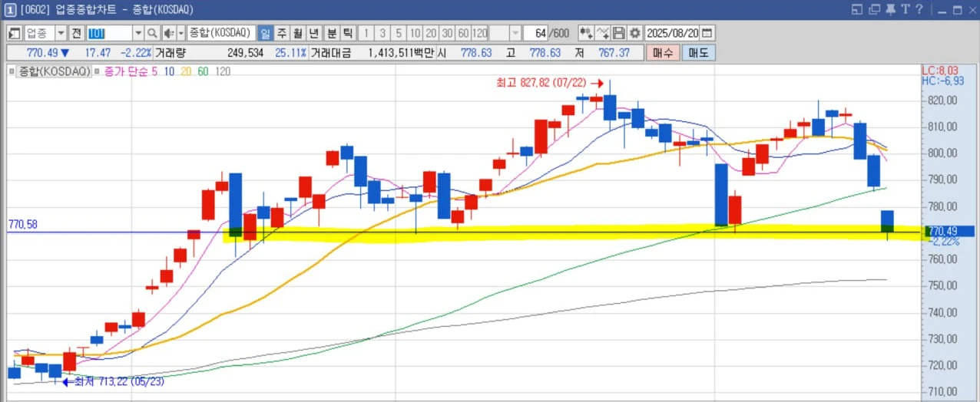The image size is (980, 402).
Task: Expand the 업종 category dropdown
Action: click(61, 34)
